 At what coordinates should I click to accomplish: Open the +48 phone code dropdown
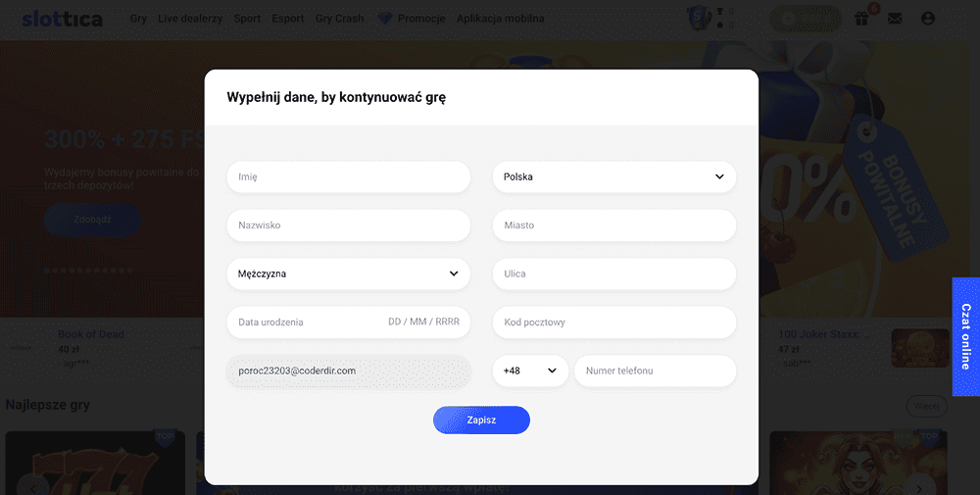[530, 371]
